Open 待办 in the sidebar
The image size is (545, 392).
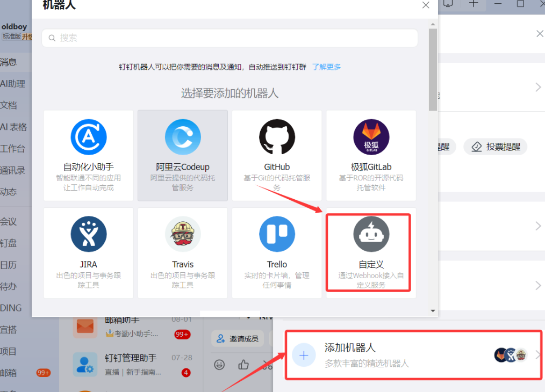9,286
